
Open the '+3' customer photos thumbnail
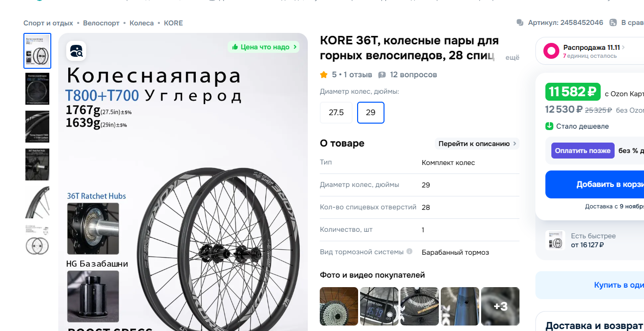500,306
